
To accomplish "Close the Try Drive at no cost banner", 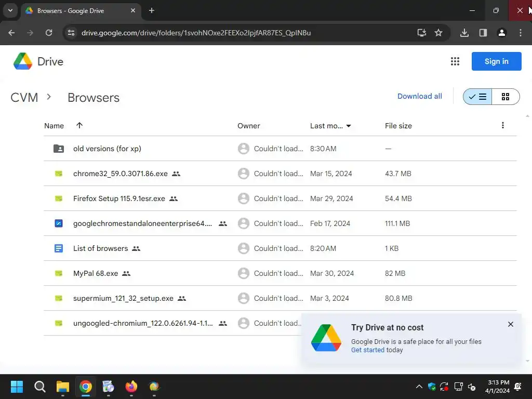I will click(511, 324).
